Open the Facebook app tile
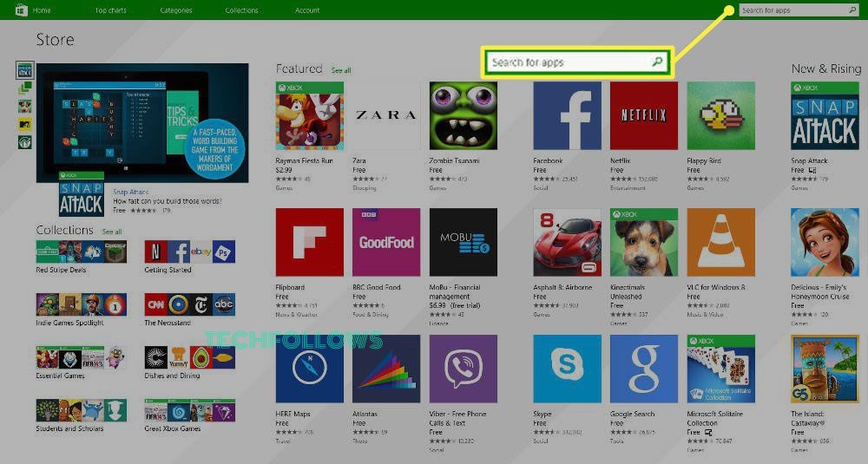868x464 pixels. (x=568, y=115)
